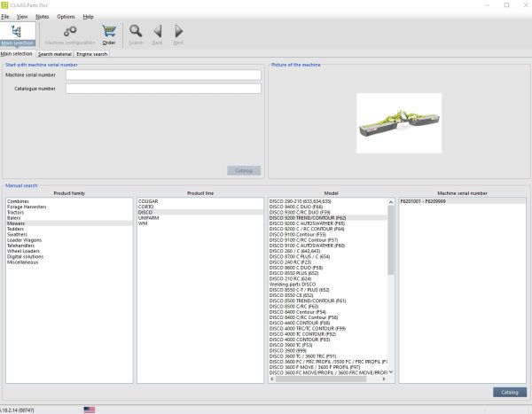Open the Order shopping cart icon
The image size is (532, 414).
click(109, 35)
